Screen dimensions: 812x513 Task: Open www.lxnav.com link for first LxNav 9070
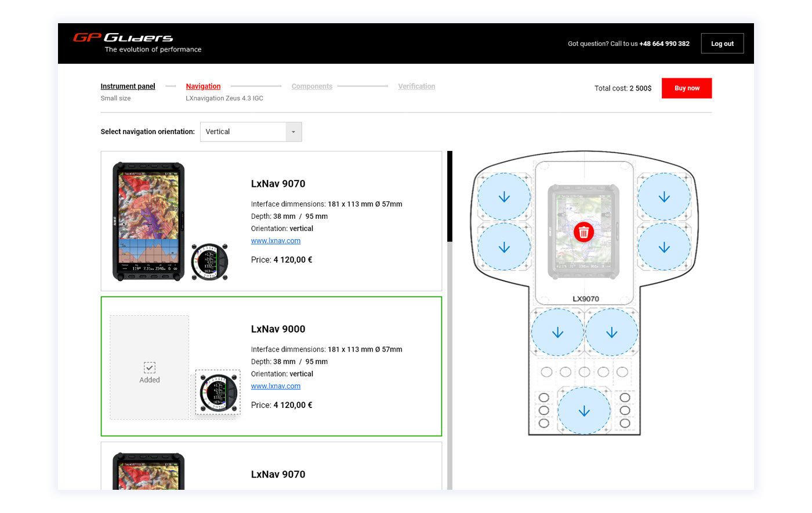(275, 241)
